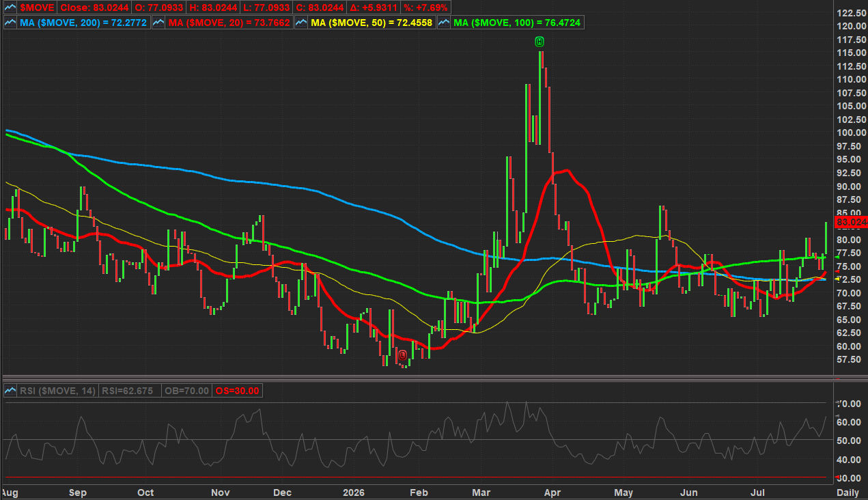Click the Aug label on the time axis
This screenshot has height=500, width=868.
point(10,492)
